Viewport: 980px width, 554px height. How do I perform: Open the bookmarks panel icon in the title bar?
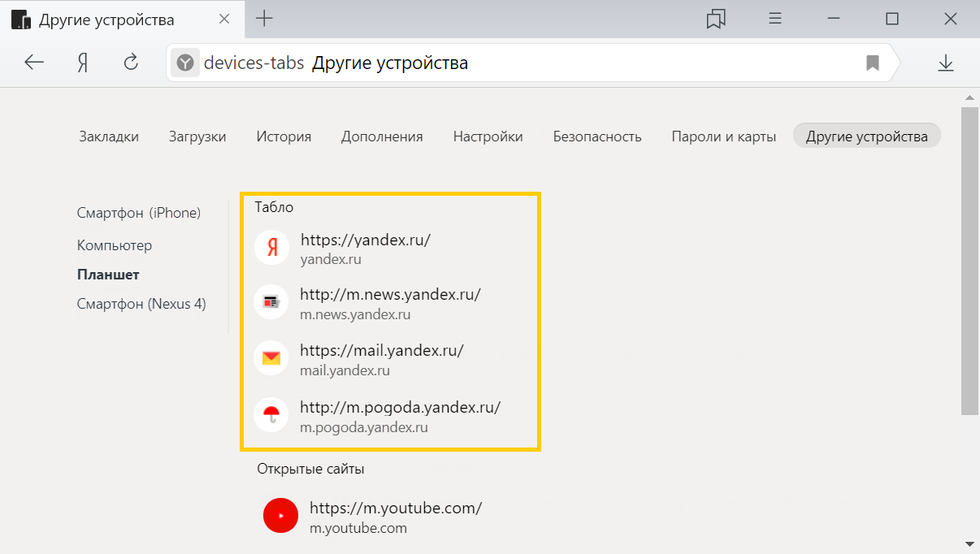pos(716,19)
